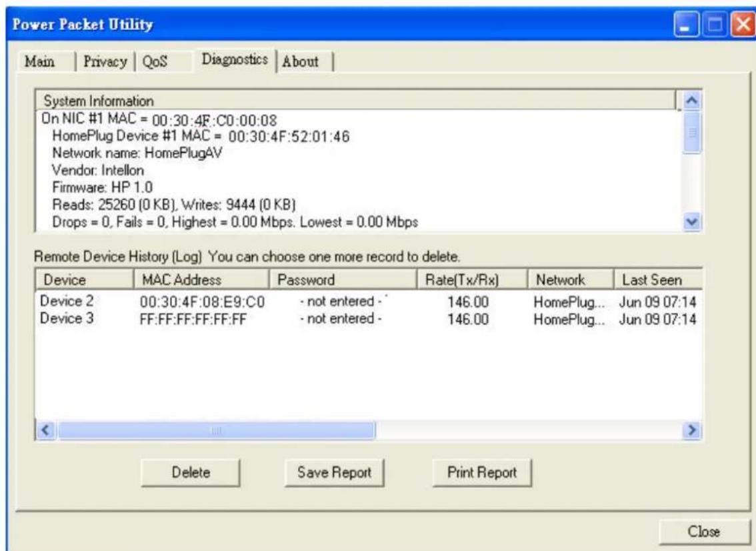Select the Device 3 row
The image size is (756, 551).
[x=369, y=319]
